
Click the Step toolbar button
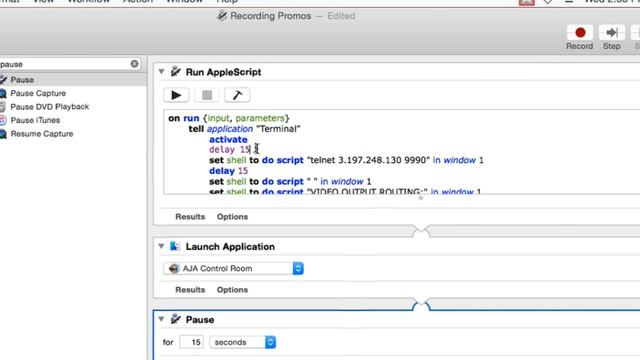click(611, 33)
